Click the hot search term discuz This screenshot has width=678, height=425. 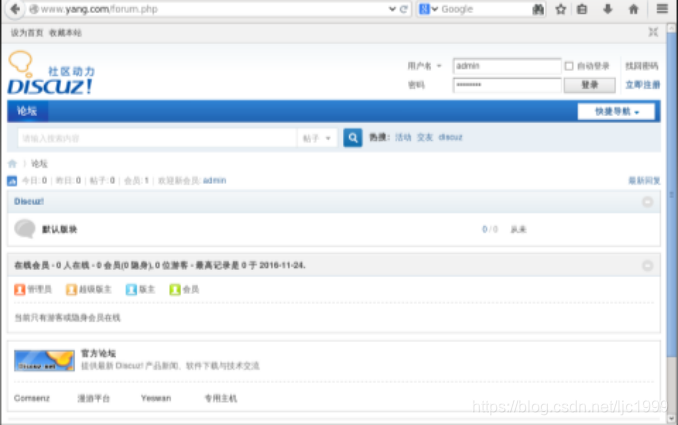(x=450, y=137)
